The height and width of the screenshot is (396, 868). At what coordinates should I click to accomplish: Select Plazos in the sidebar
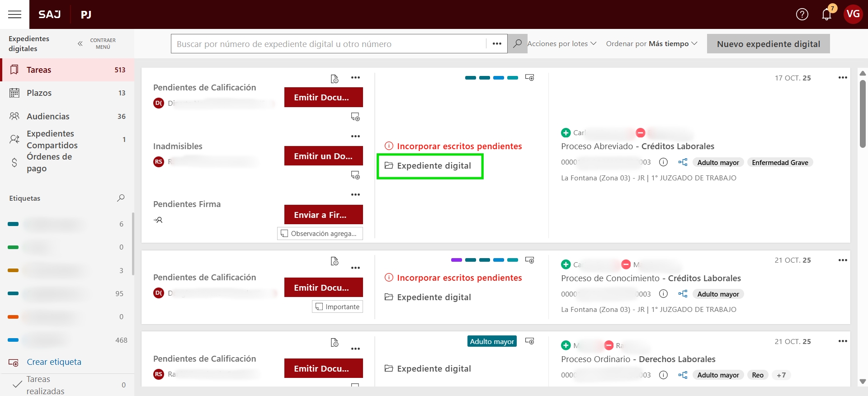[x=39, y=93]
